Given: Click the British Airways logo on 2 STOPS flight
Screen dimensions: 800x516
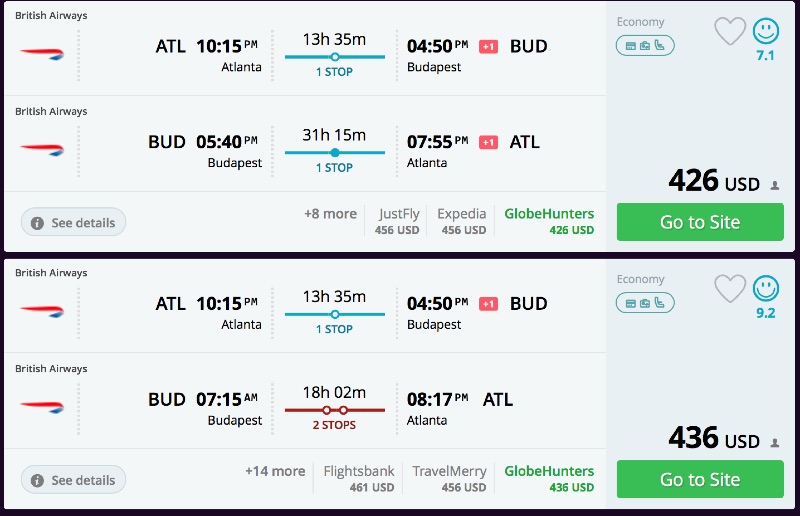Looking at the screenshot, I should click(42, 405).
